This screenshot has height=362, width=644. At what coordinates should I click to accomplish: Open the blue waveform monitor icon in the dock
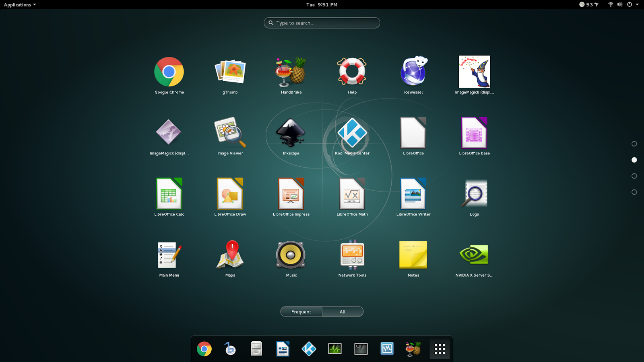(387, 349)
